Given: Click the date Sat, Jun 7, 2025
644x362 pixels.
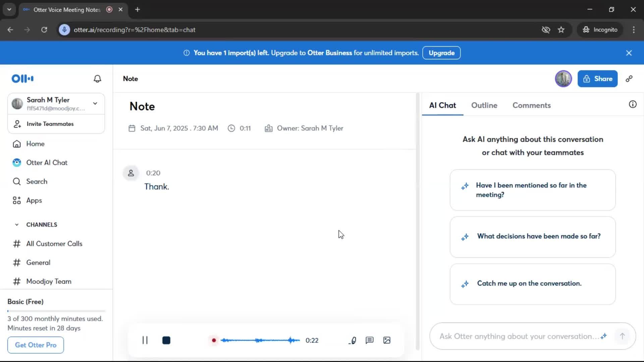Looking at the screenshot, I should 179,128.
